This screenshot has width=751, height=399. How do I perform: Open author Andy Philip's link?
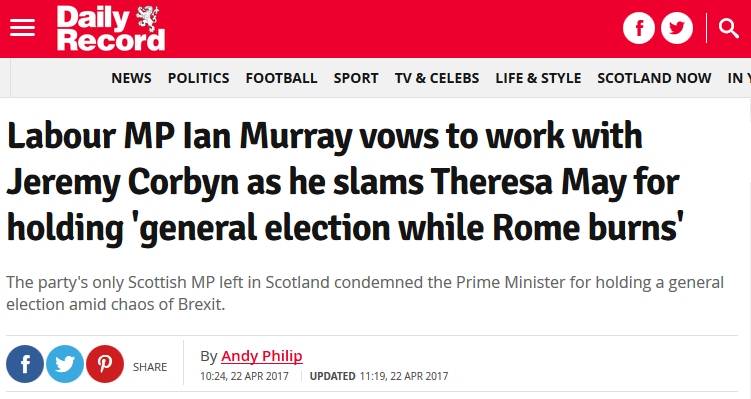tap(262, 356)
